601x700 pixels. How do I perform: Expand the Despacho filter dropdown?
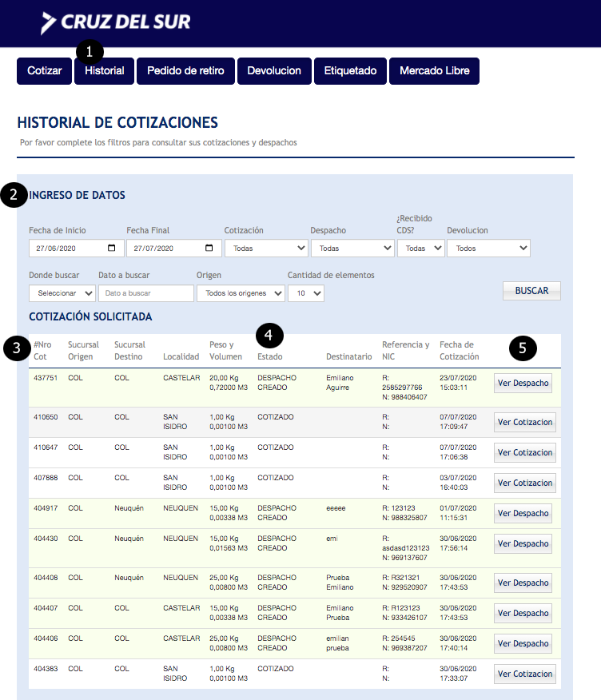[352, 248]
